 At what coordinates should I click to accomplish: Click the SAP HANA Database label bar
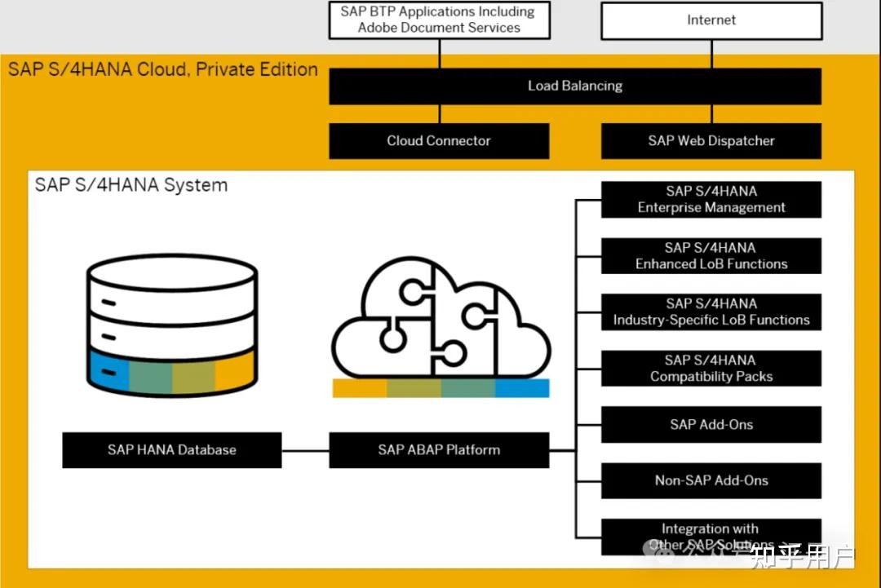(x=171, y=449)
